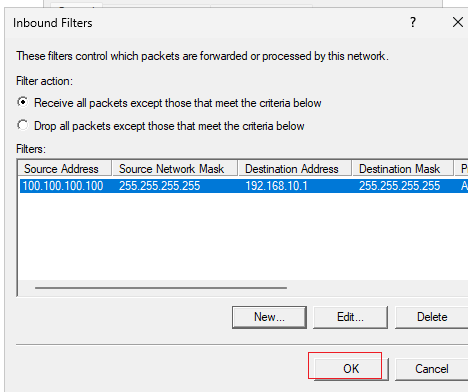Click the 192.168.10.1 destination cell
The width and height of the screenshot is (468, 392).
coord(276,186)
